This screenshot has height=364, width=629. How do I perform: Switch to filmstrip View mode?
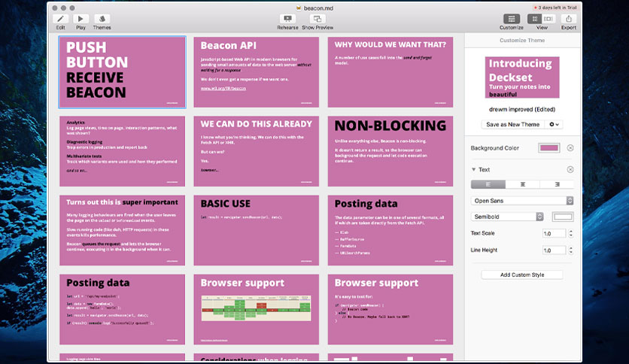coord(548,19)
